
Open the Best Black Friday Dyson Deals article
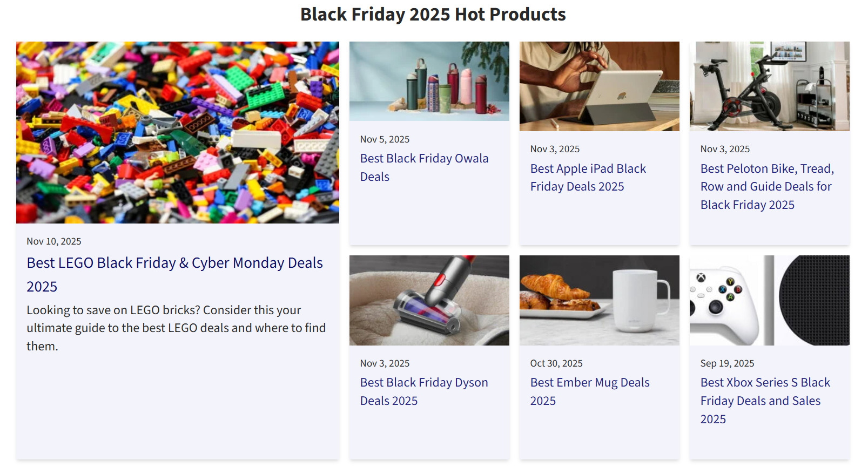click(424, 391)
